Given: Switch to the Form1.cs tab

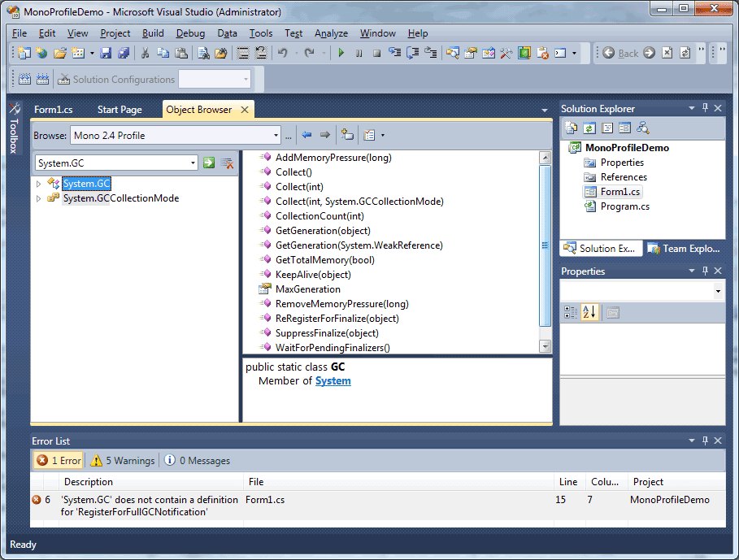Looking at the screenshot, I should [x=54, y=110].
